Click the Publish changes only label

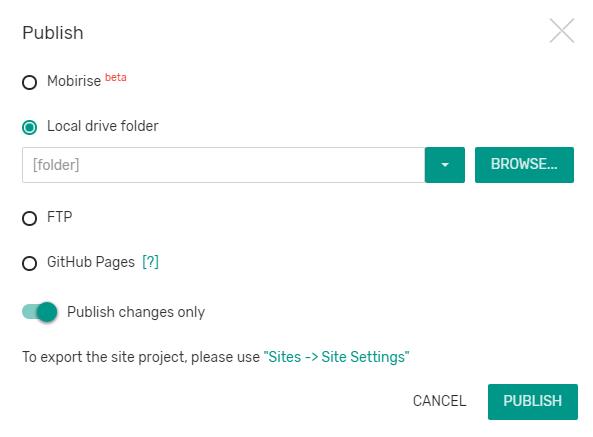136,312
